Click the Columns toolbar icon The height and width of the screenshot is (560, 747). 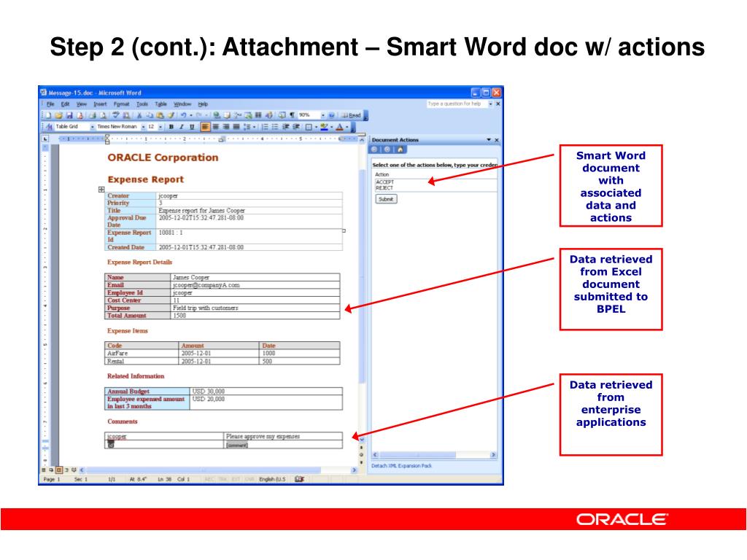[258, 115]
